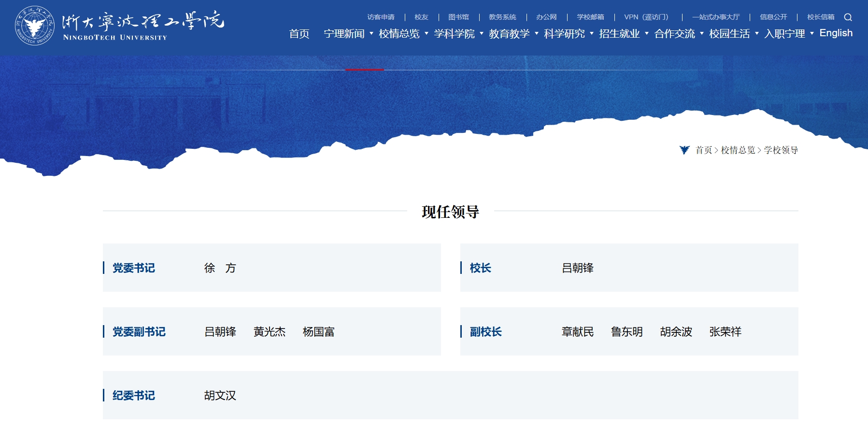Viewport: 868px width, 428px height.
Task: Click the search magnifier icon
Action: (x=848, y=17)
